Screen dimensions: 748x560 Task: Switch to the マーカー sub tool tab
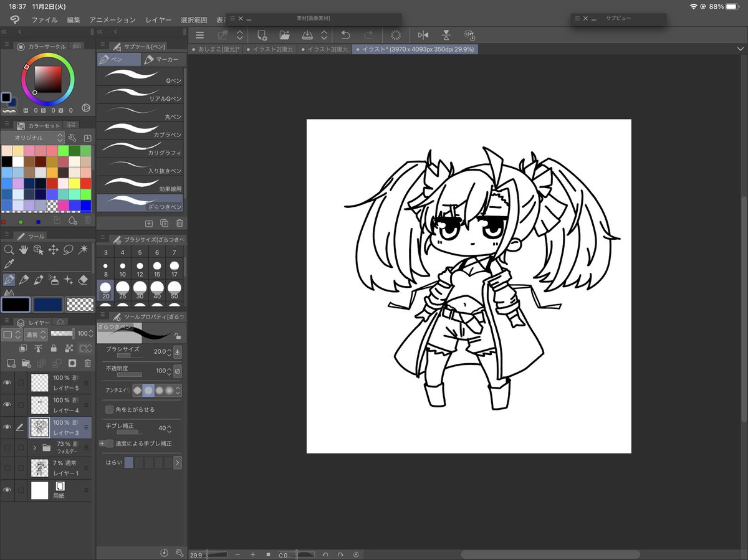[x=163, y=60]
